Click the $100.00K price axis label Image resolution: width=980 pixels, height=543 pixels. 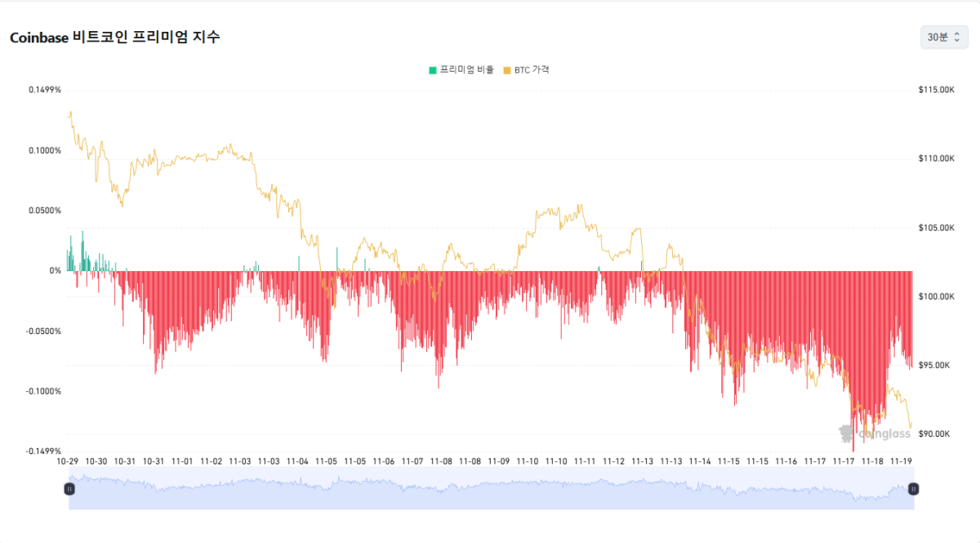click(936, 296)
